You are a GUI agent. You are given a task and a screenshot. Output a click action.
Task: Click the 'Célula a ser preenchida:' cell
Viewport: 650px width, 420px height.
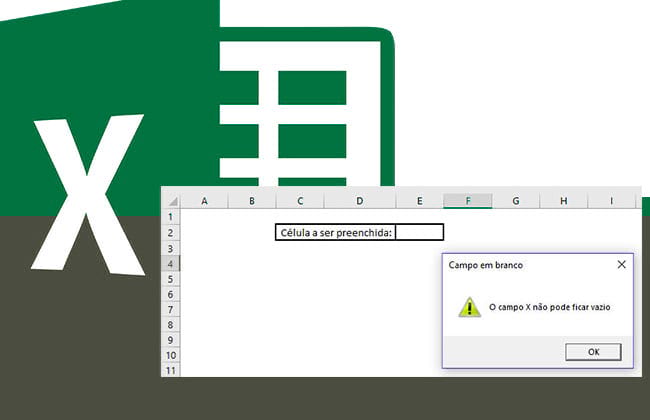336,233
